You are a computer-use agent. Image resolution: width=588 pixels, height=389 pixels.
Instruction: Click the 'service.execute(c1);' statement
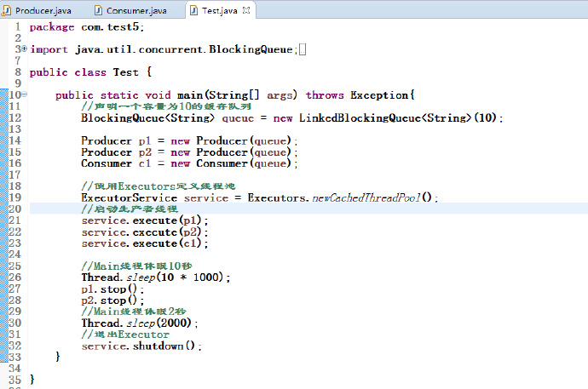[x=145, y=243]
